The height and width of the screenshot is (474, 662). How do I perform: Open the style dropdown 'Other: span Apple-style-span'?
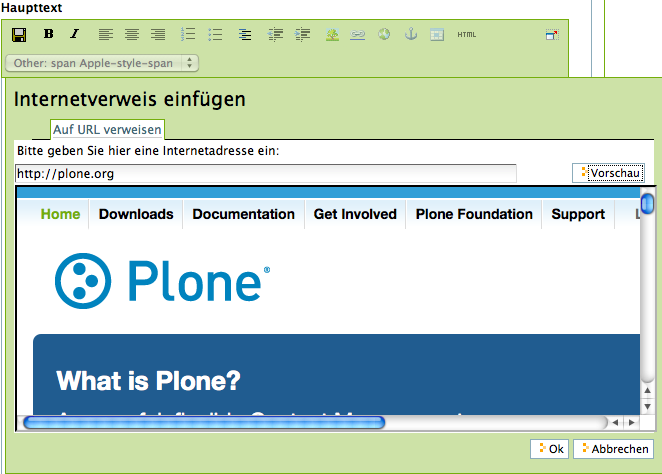[102, 63]
